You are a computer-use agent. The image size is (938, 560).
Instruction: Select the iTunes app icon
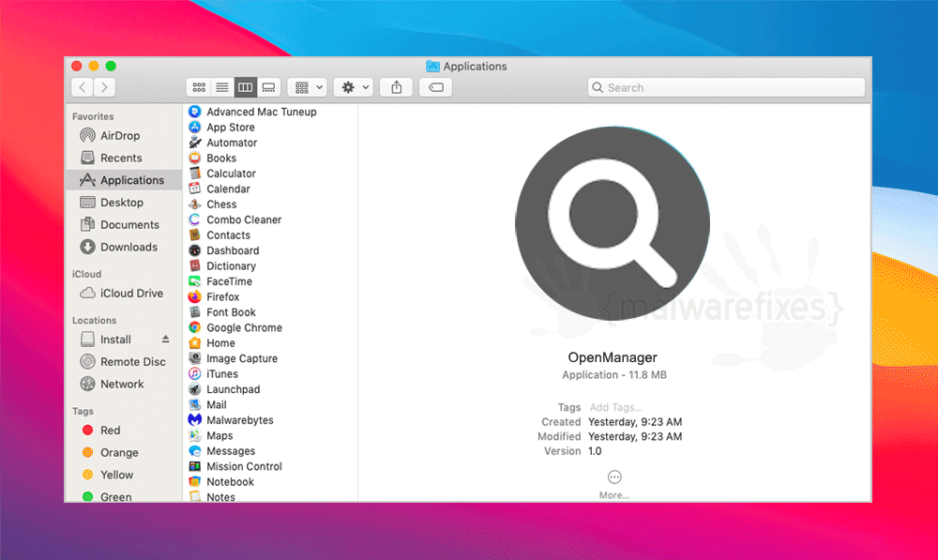[x=194, y=374]
